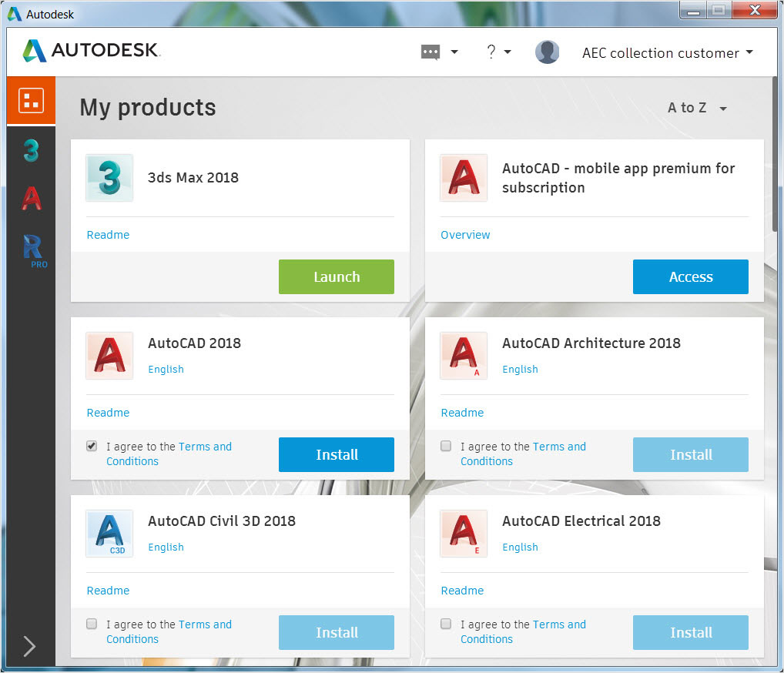Open Readme for AutoCAD Civil 3D 2018
Image resolution: width=784 pixels, height=673 pixels.
[108, 591]
